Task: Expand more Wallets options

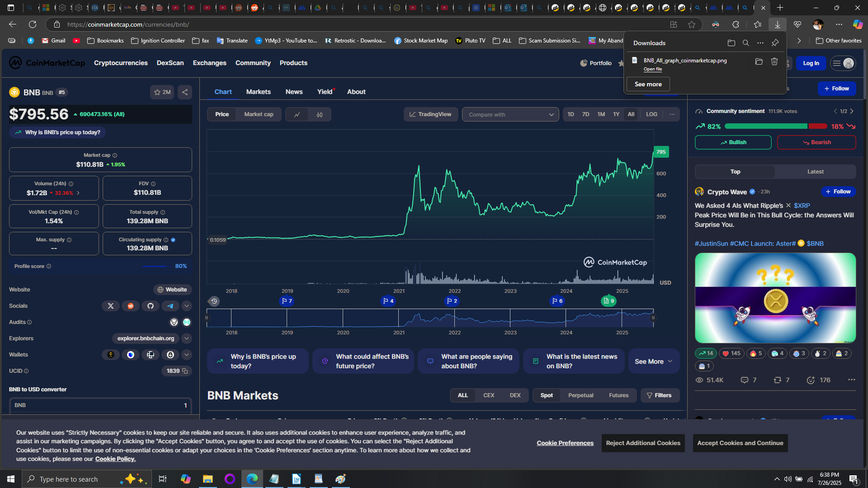Action: pos(187,355)
